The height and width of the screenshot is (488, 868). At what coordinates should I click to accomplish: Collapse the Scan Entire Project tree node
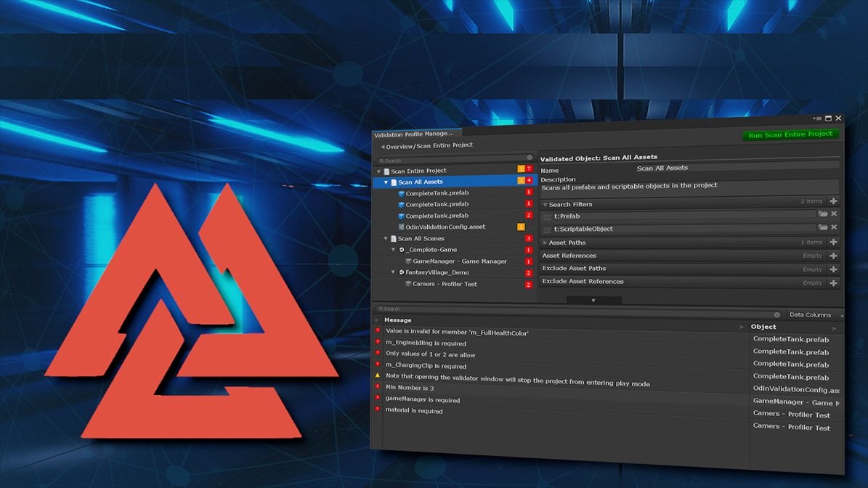point(378,170)
